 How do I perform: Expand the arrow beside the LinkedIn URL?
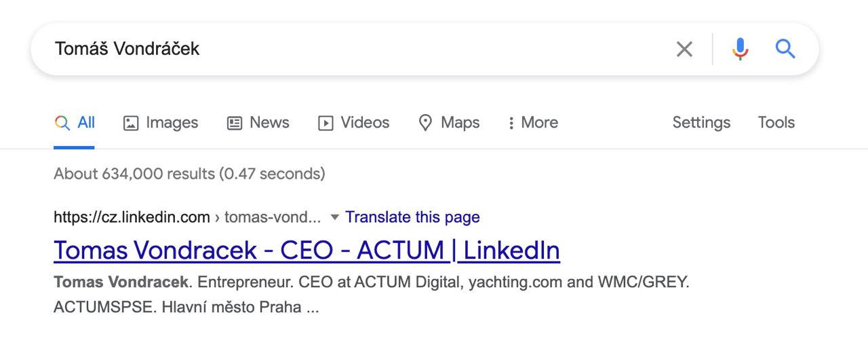tap(334, 218)
